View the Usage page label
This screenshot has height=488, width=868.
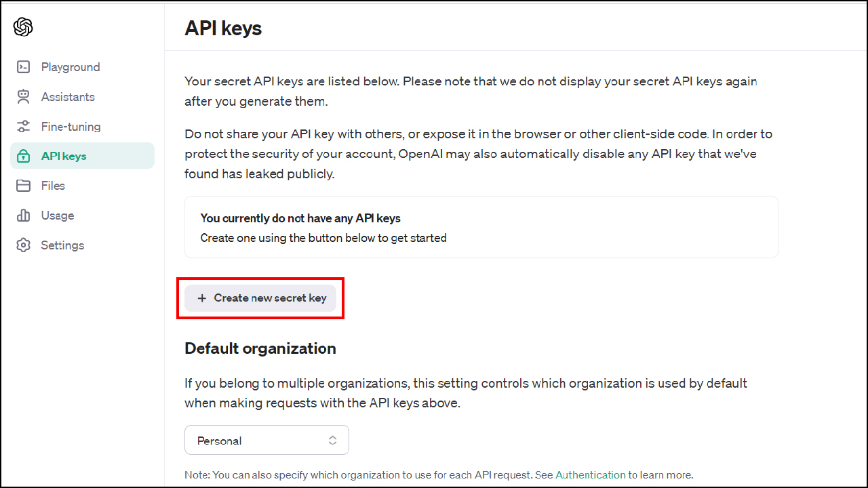tap(58, 216)
